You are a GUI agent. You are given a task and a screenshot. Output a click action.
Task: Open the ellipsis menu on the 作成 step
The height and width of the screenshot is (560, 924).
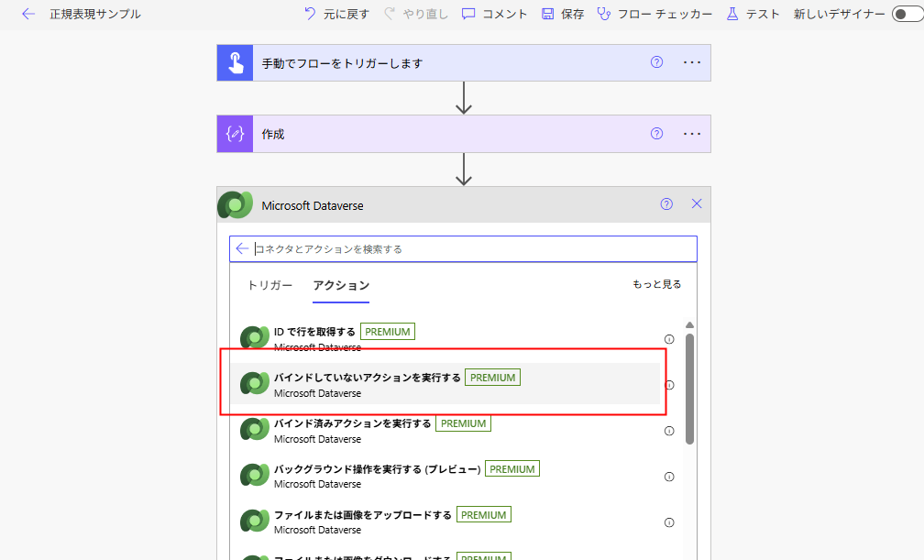[x=691, y=134]
